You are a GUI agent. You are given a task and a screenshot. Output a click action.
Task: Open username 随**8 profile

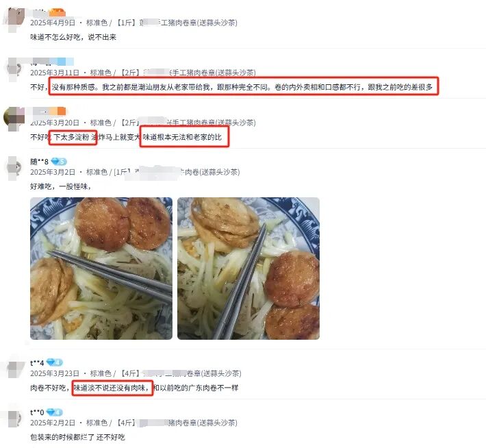point(39,162)
